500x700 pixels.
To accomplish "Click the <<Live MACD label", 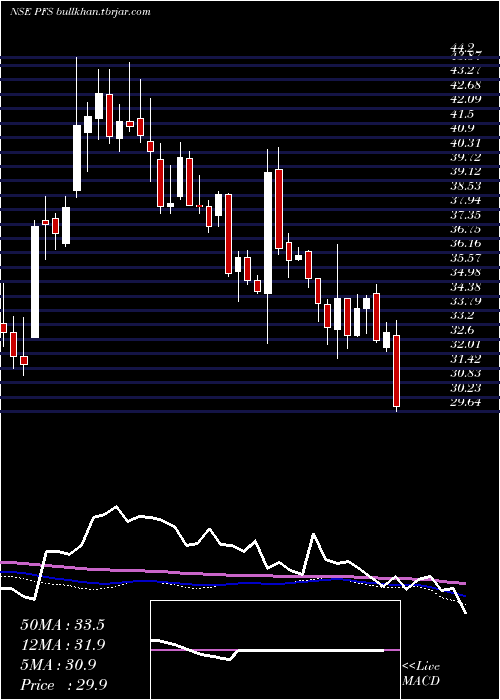I will coord(421,674).
